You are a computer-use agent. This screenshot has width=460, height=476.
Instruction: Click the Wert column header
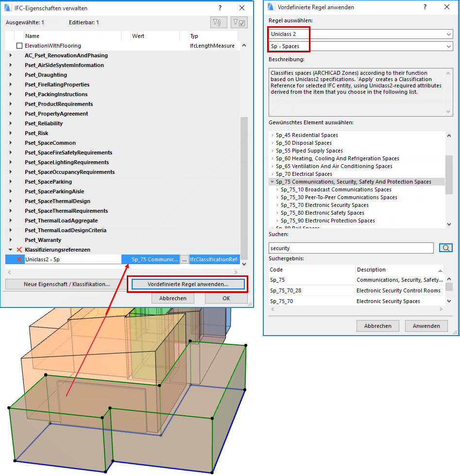[155, 36]
